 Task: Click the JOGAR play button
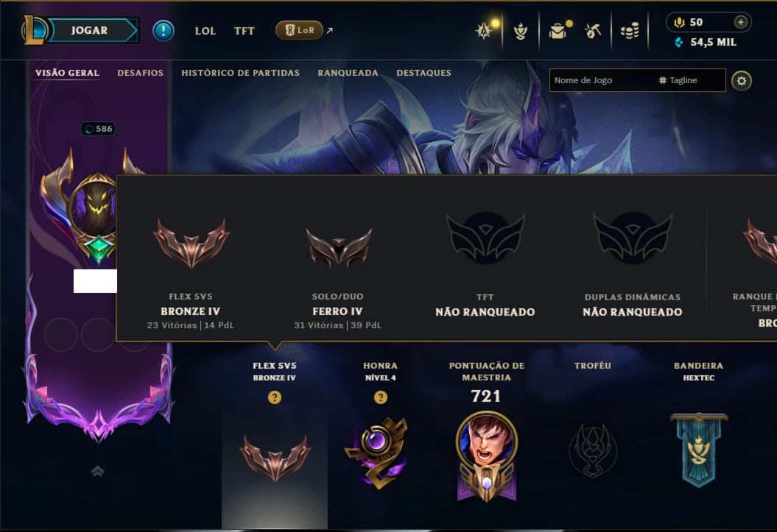click(x=89, y=30)
